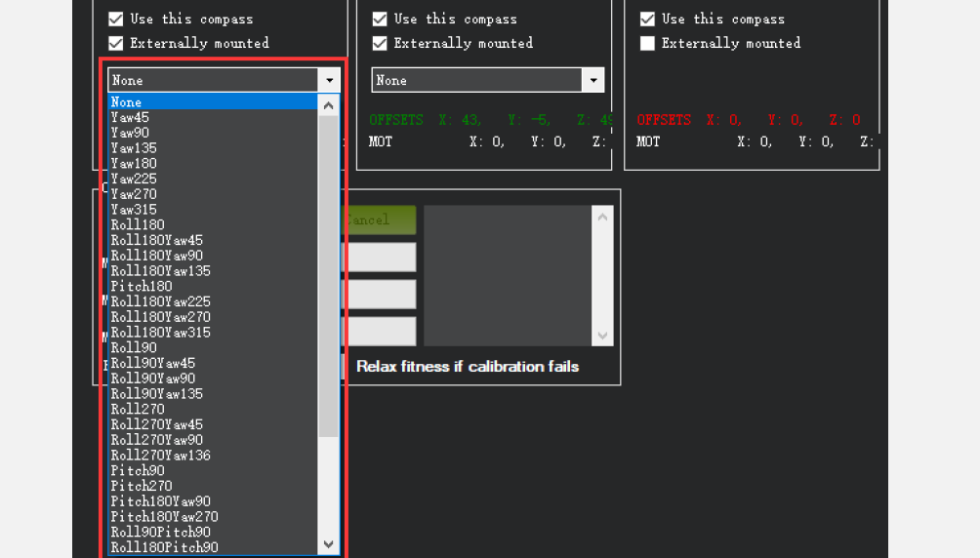Open the green-offsets compass orientation dropdown
This screenshot has width=980, height=558.
pyautogui.click(x=592, y=80)
